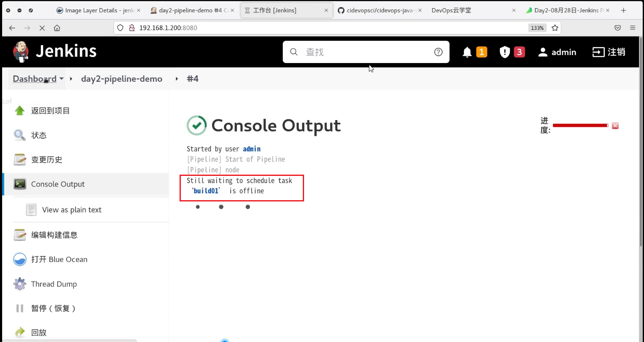
Task: Expand the arrow before day2-pipeline-demo breadcrumb
Action: pyautogui.click(x=72, y=79)
